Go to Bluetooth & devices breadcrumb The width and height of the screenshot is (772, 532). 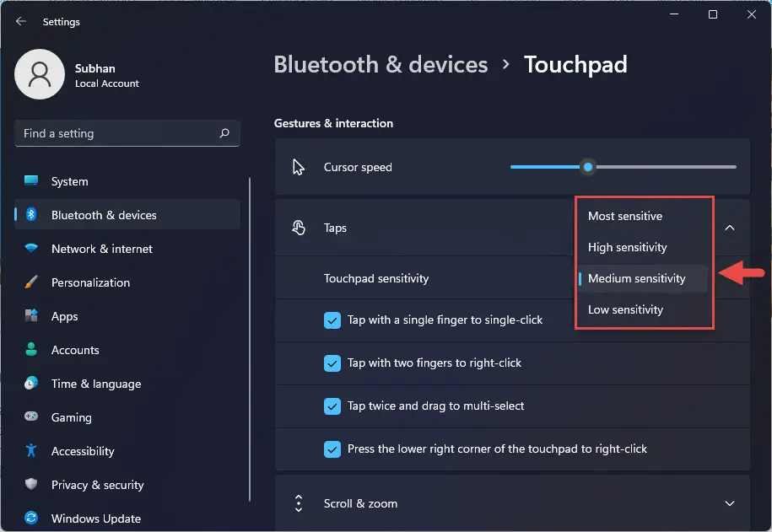click(x=381, y=64)
